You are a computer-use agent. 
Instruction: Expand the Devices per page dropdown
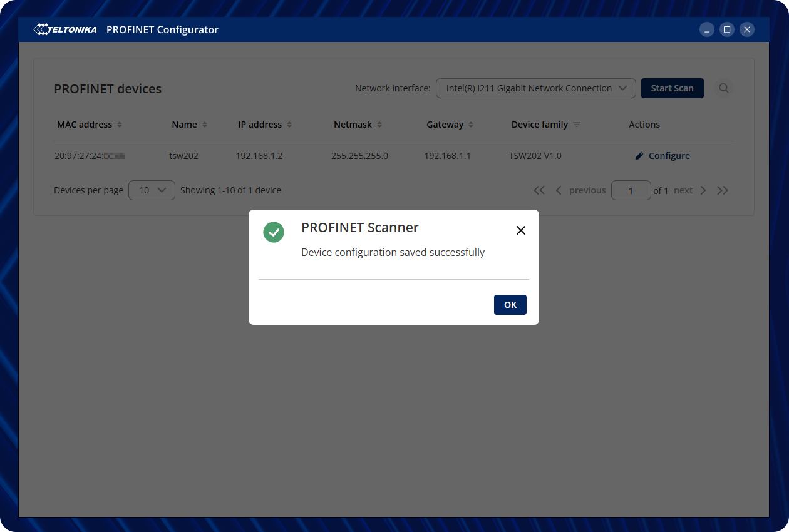click(x=152, y=190)
